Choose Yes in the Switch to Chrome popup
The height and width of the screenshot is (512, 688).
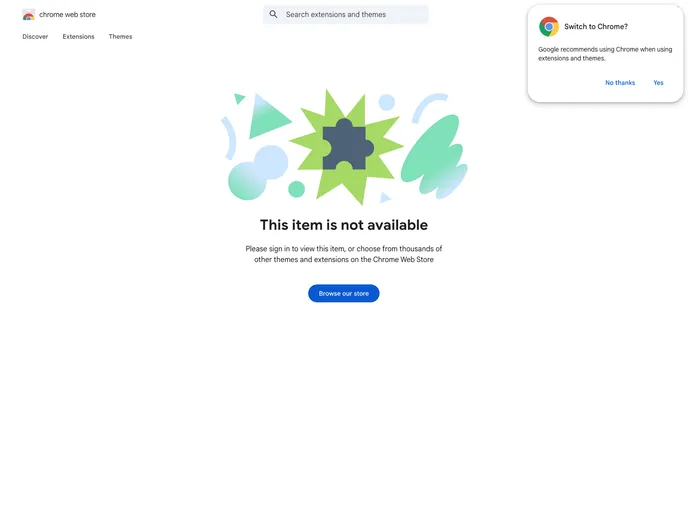click(658, 83)
